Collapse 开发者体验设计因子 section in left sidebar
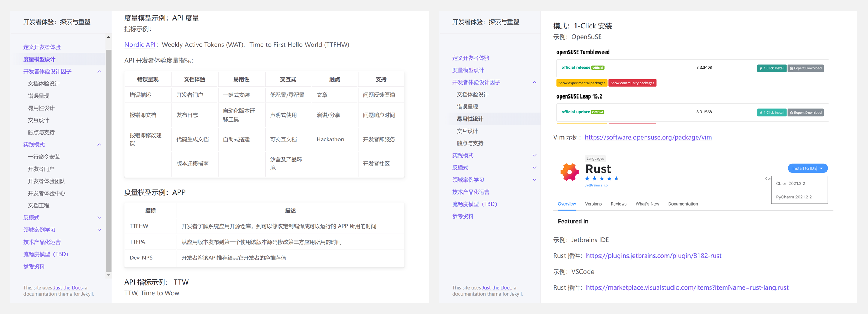 [x=99, y=72]
